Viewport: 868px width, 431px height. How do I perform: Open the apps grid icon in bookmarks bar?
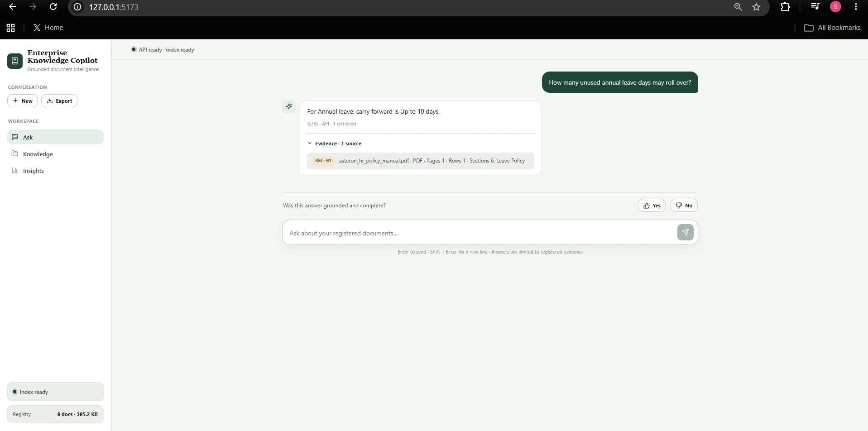pyautogui.click(x=11, y=28)
